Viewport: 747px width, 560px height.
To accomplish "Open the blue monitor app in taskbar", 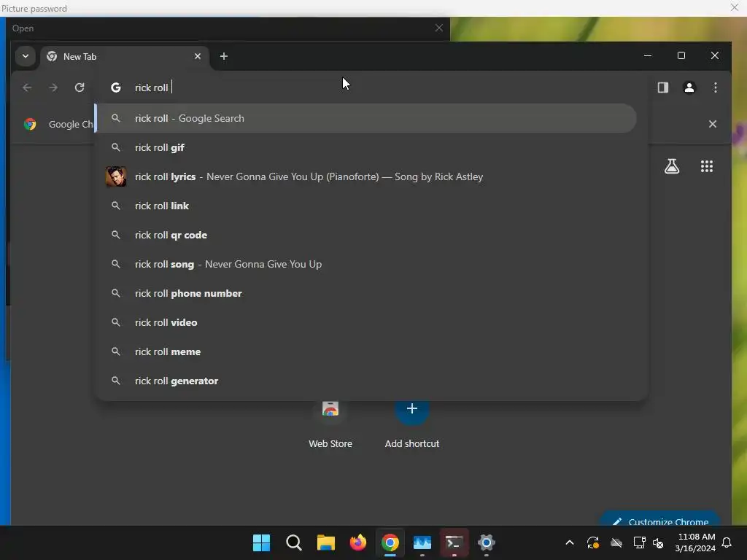I will click(422, 542).
